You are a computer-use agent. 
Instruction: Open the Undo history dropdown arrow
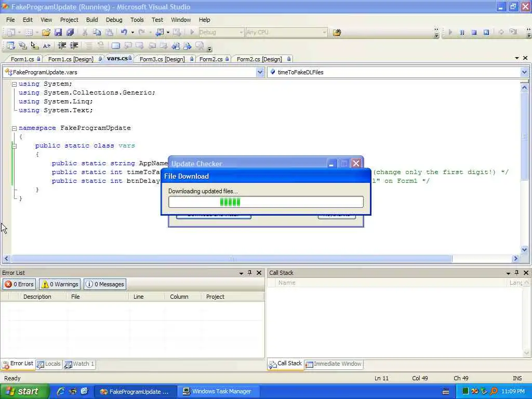click(x=132, y=32)
